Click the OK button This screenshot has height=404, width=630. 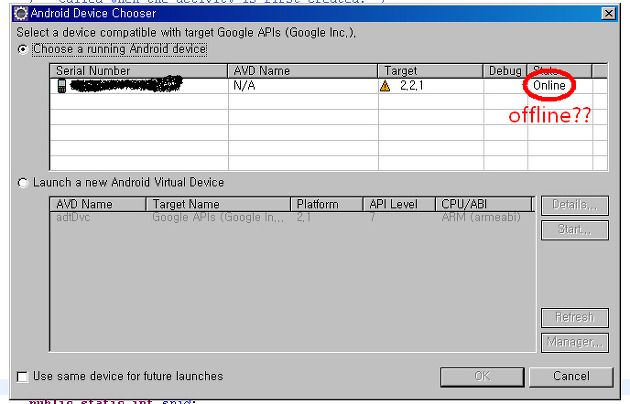(482, 376)
